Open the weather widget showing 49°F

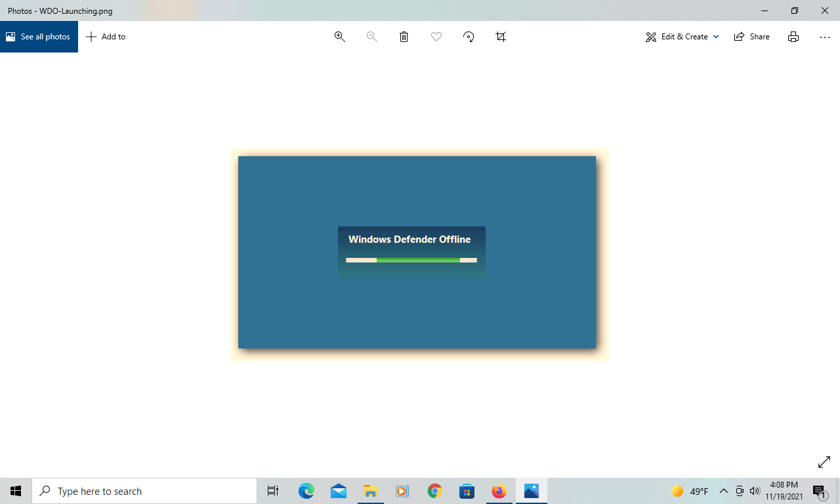(x=690, y=491)
